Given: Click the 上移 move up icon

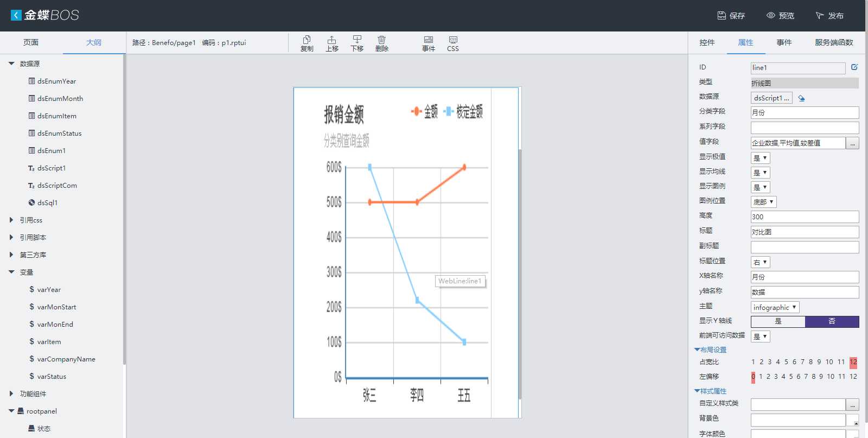Looking at the screenshot, I should (332, 43).
